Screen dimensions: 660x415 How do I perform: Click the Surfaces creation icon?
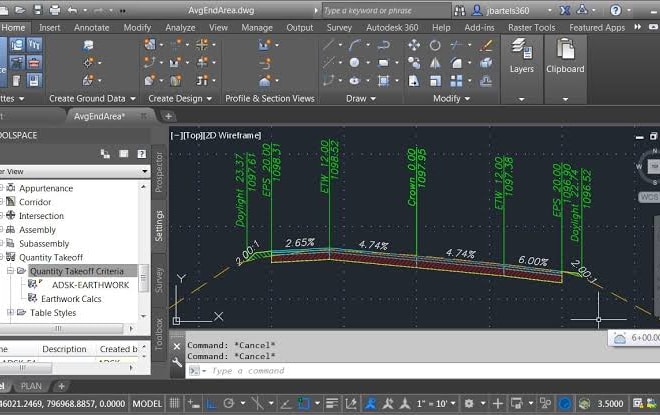(88, 80)
